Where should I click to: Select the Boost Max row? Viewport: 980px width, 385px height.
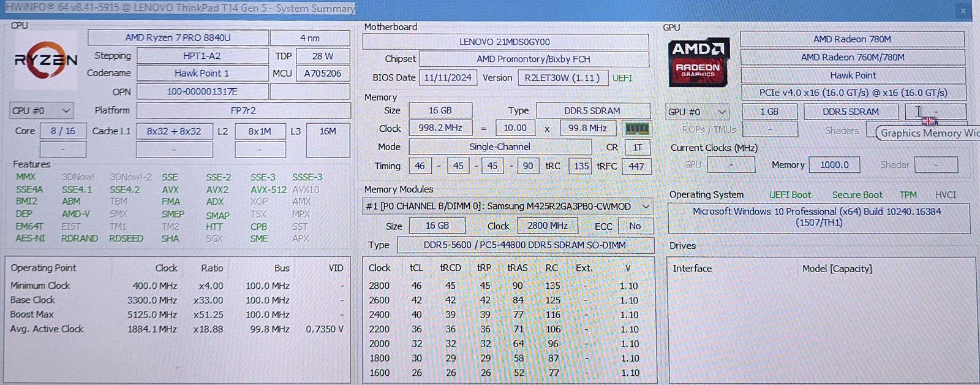(178, 314)
